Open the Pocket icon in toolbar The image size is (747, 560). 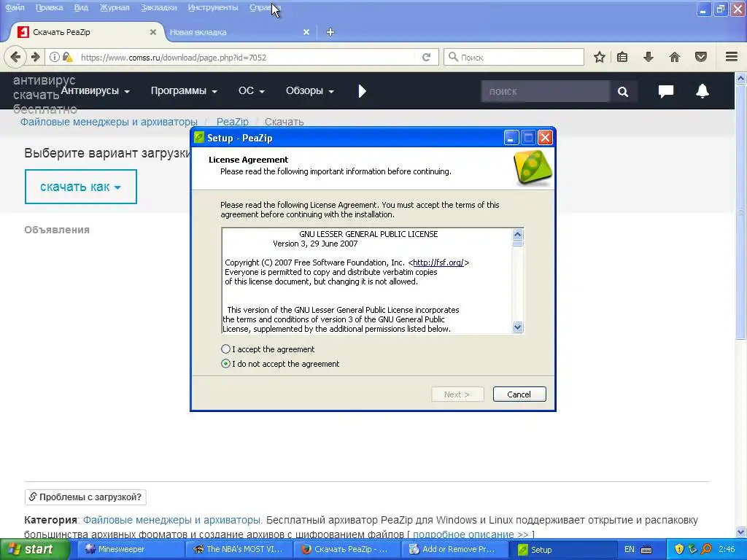pos(701,57)
